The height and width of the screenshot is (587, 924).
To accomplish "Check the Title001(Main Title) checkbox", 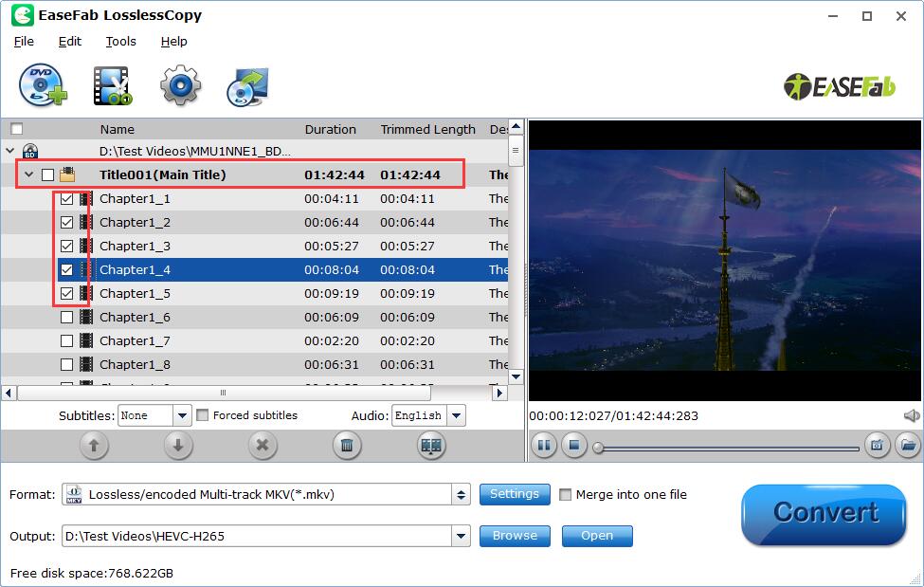I will point(47,175).
